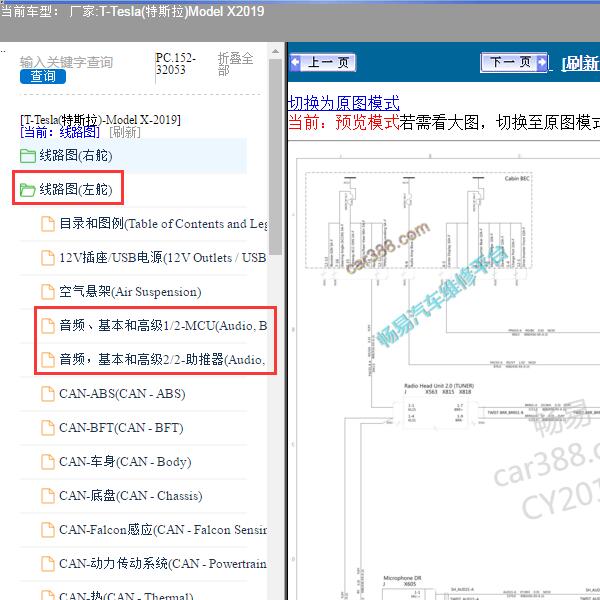This screenshot has height=600, width=600.
Task: Click document icon beside CAN-BFT
Action: pyautogui.click(x=48, y=428)
